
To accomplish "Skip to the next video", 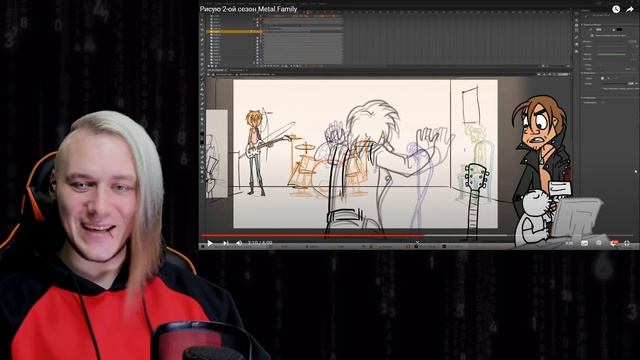I will [225, 243].
